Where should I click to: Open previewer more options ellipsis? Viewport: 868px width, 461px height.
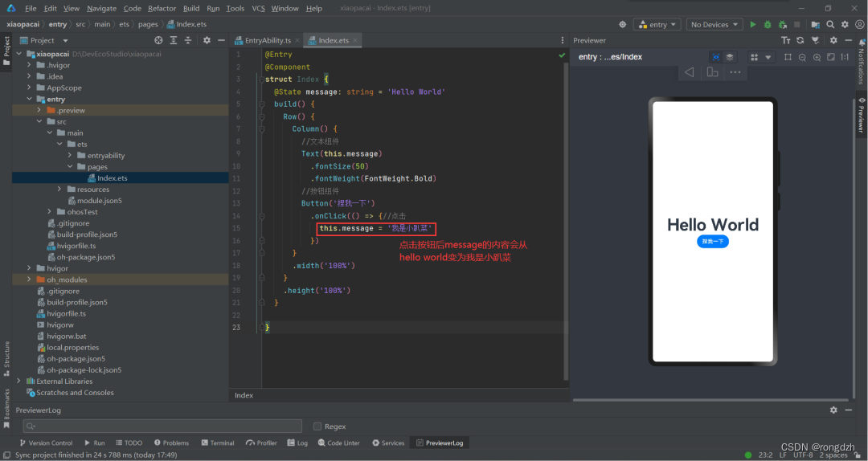pyautogui.click(x=735, y=72)
